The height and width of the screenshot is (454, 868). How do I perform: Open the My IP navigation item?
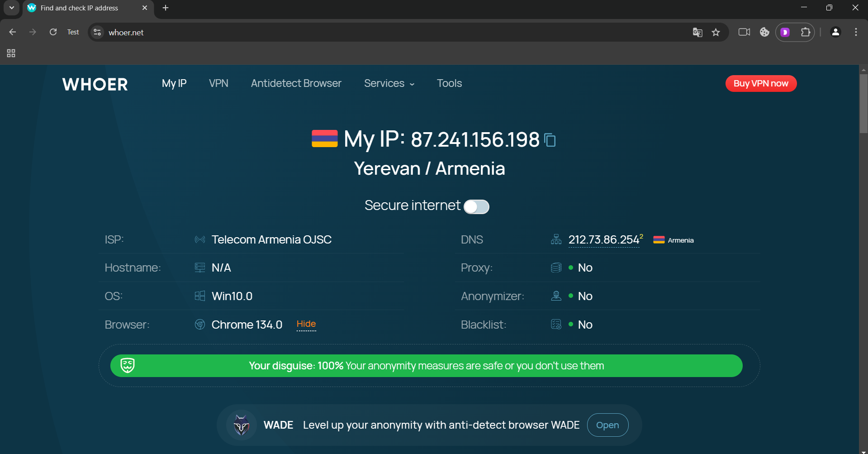pyautogui.click(x=174, y=83)
